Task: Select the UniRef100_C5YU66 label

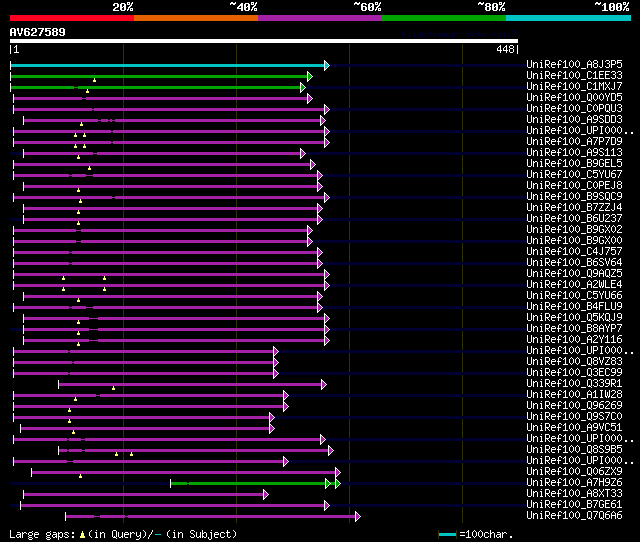Action: tap(574, 296)
